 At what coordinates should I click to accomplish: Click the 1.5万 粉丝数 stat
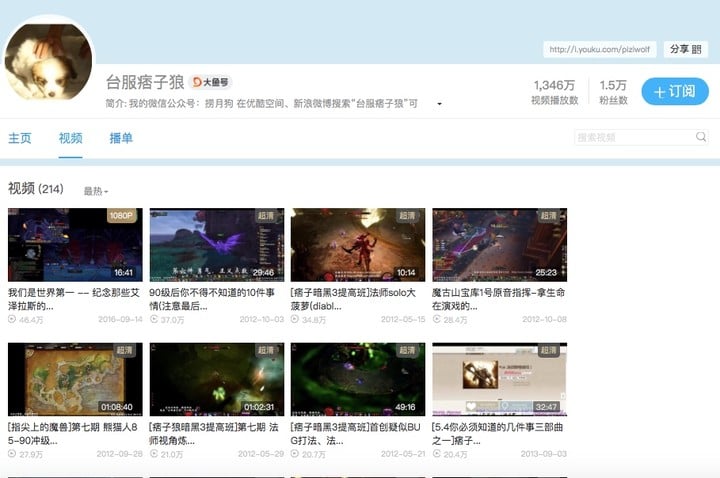613,92
